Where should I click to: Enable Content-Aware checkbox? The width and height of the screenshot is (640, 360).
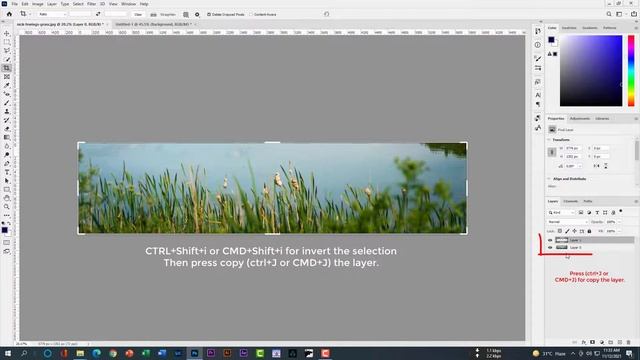(x=251, y=14)
